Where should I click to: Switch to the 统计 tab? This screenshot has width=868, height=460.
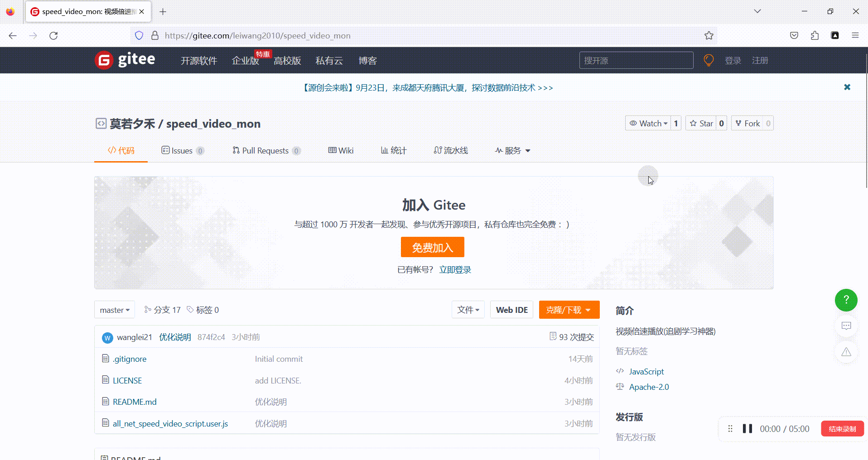click(x=394, y=150)
